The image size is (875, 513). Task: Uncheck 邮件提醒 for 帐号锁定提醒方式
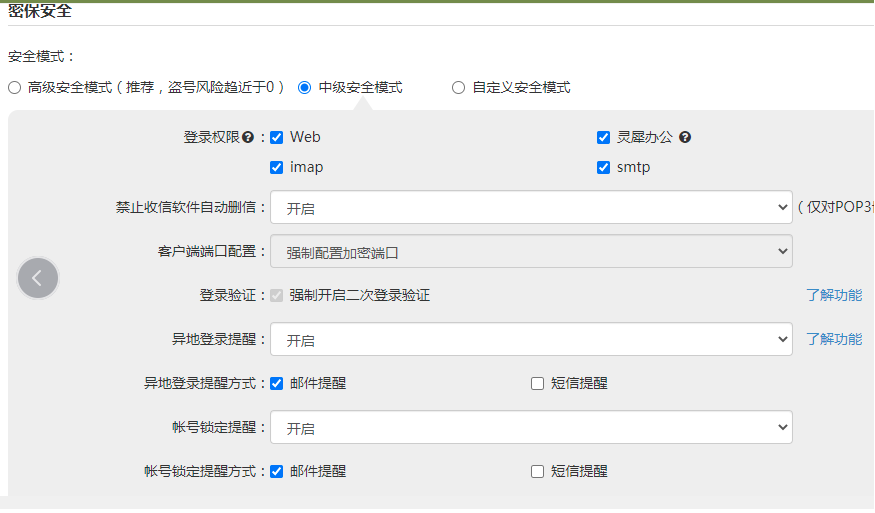tap(277, 472)
